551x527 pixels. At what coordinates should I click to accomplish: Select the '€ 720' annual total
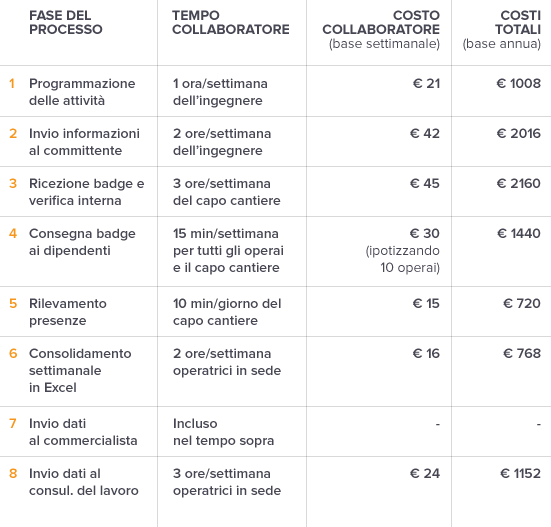[x=522, y=304]
